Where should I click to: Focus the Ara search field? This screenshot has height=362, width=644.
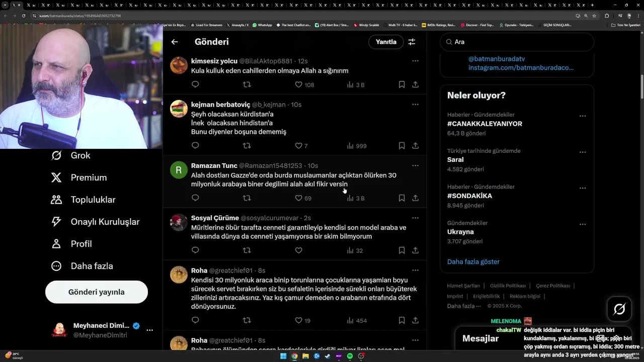tap(517, 42)
